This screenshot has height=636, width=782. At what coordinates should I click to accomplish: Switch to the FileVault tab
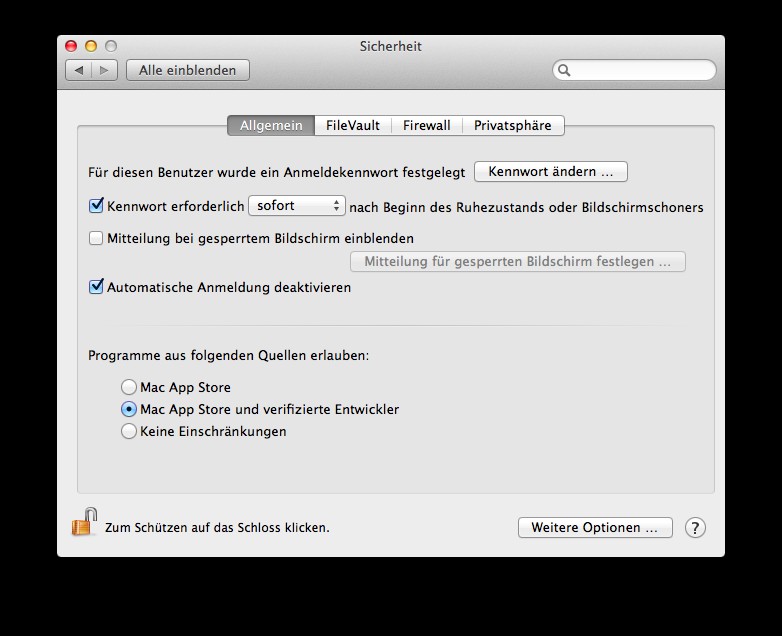(x=352, y=125)
